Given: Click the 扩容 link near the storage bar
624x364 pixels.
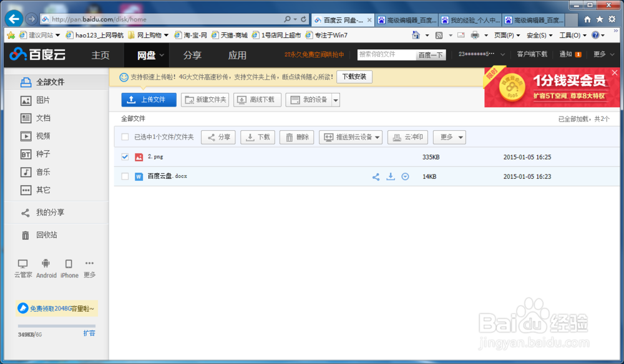Looking at the screenshot, I should click(89, 333).
